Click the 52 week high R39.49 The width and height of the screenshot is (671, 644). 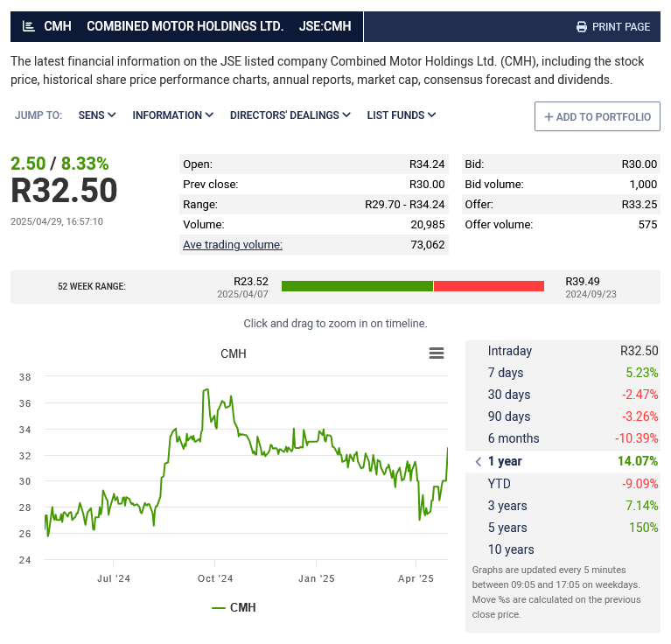click(583, 282)
